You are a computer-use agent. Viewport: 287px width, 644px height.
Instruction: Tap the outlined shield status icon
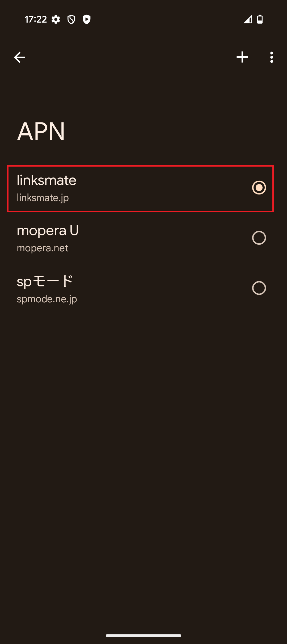[71, 19]
